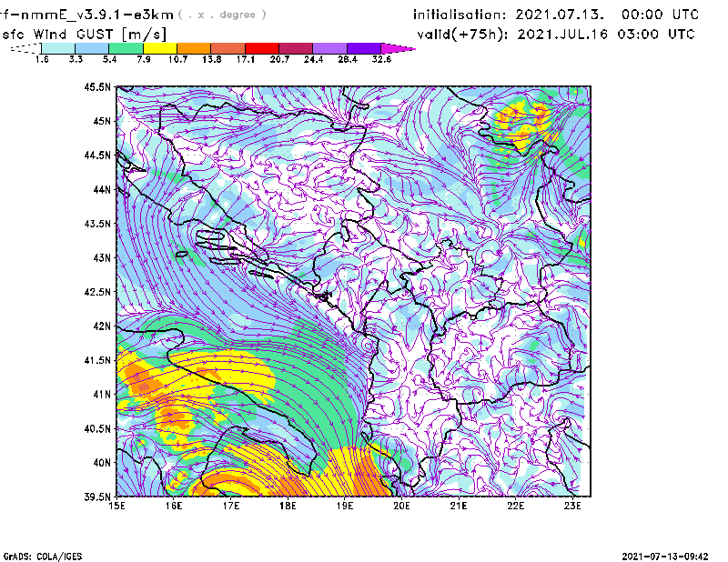Click the 2021-07-13-09:42 timestamp

tap(665, 557)
